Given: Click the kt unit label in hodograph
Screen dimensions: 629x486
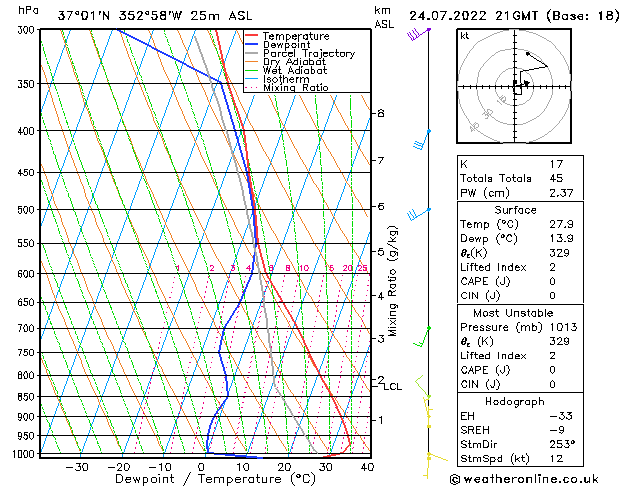Looking at the screenshot, I should (465, 36).
